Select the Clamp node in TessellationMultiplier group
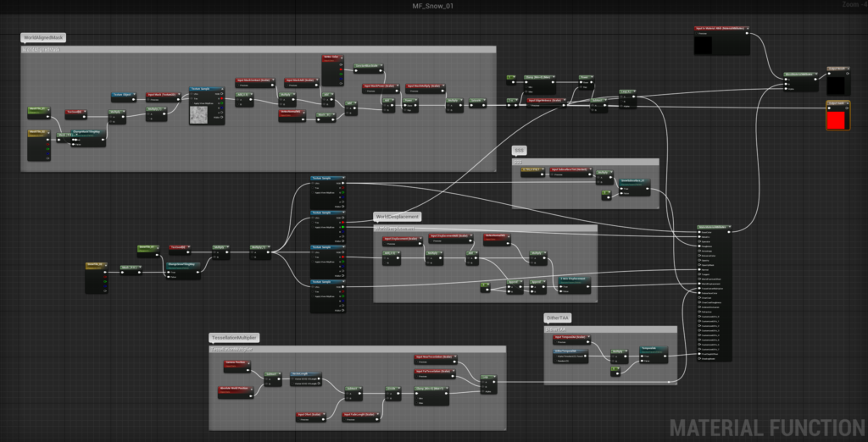868x442 pixels. point(430,387)
